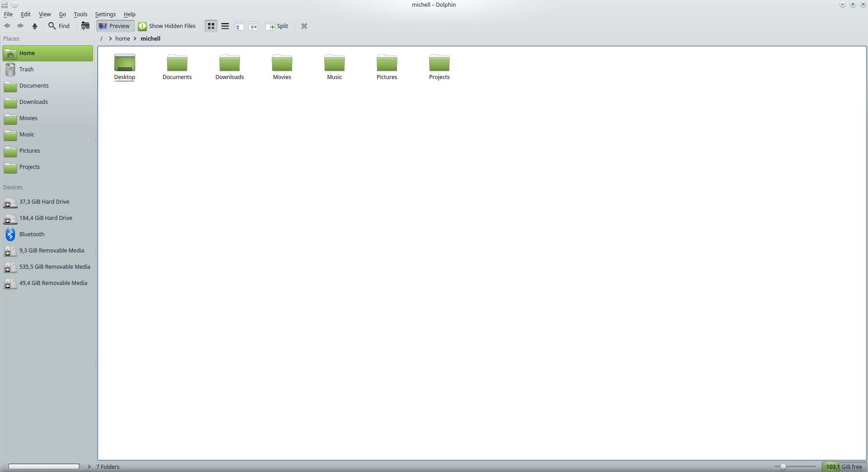Open Downloads in Places sidebar

(x=47, y=102)
